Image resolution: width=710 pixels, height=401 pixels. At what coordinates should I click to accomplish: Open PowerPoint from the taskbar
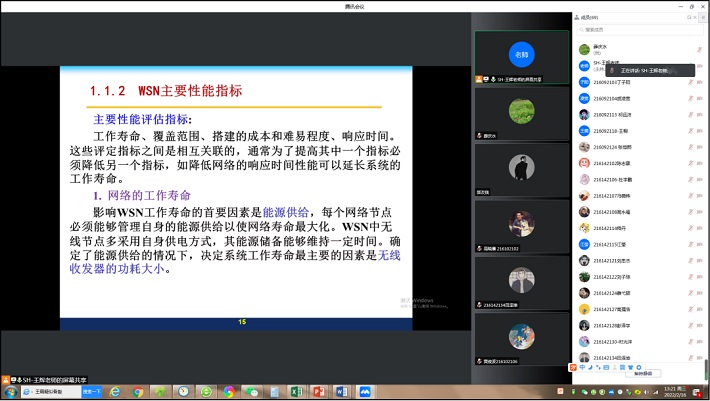tap(319, 391)
